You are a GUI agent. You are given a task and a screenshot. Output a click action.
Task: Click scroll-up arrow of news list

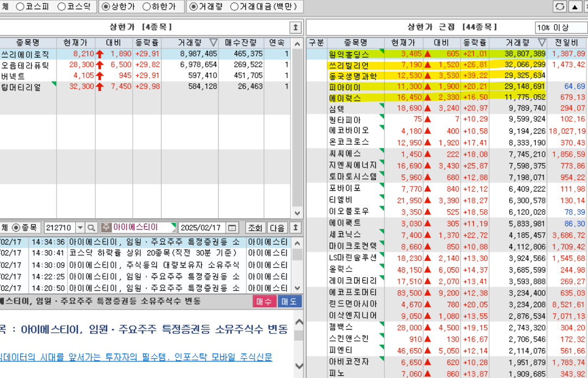click(x=298, y=243)
